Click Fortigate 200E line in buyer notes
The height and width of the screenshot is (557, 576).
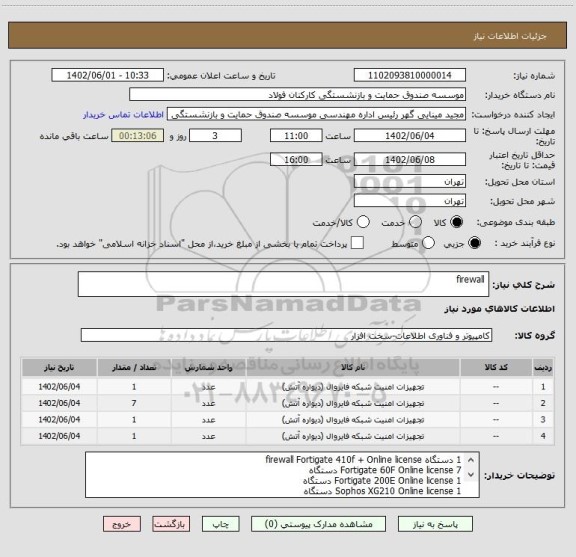[382, 481]
